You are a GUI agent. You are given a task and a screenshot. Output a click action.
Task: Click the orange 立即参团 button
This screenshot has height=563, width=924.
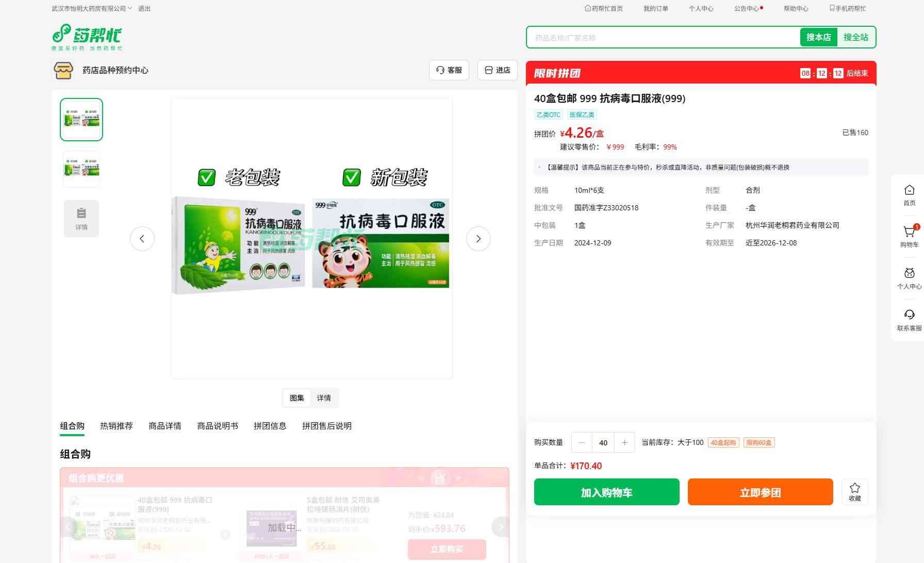[760, 492]
